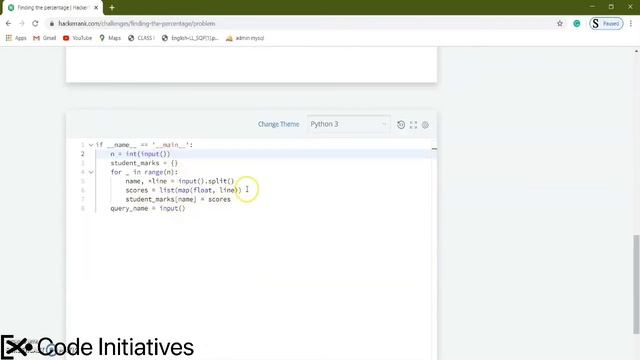Reload the HackerRank page

coord(35,24)
